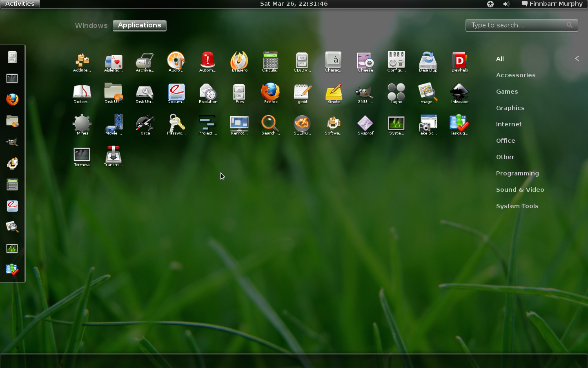Show the Graphics category
This screenshot has height=368, width=588.
click(510, 108)
